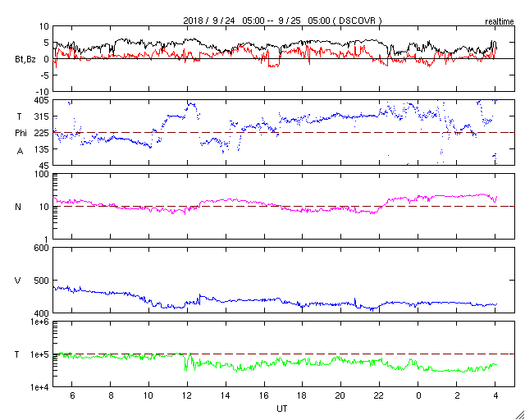Select the 'UT' time axis label
Image resolution: width=525 pixels, height=420 pixels.
(x=282, y=409)
